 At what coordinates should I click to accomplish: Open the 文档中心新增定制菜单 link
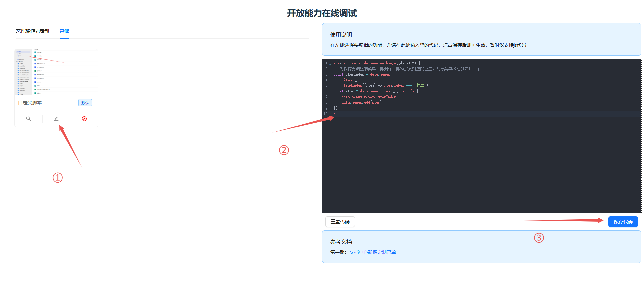pos(372,252)
